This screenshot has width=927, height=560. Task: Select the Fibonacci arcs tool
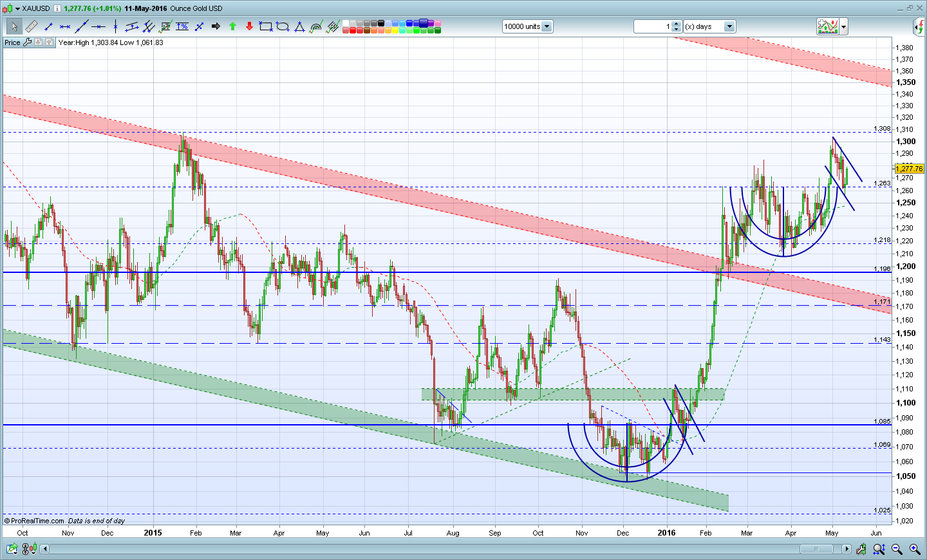316,26
